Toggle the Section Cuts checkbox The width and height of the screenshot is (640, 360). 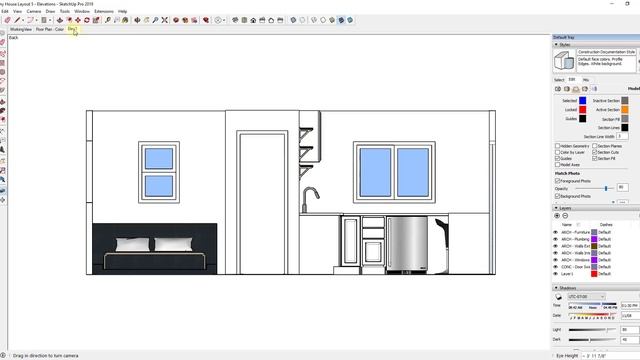[595, 152]
